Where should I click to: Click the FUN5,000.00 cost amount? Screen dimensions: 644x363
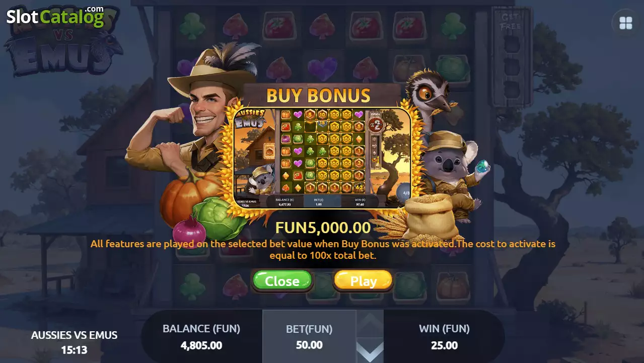click(x=323, y=228)
